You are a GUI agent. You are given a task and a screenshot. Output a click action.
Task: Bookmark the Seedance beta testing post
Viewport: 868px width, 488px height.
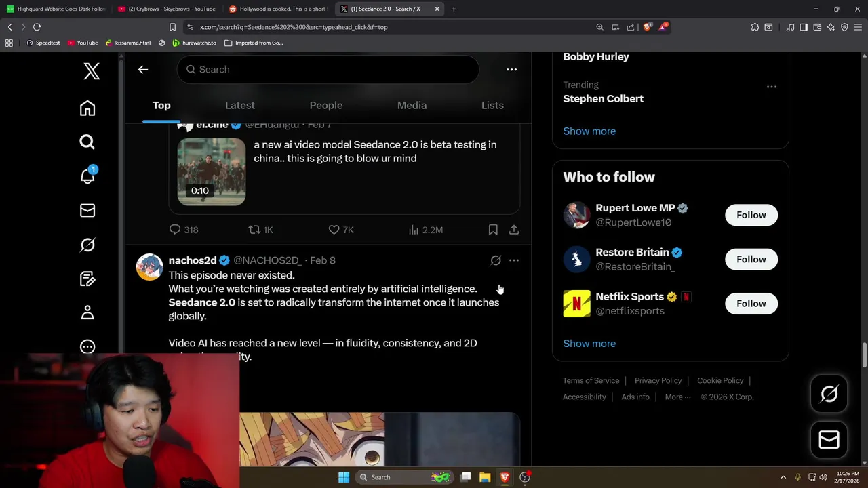coord(493,230)
